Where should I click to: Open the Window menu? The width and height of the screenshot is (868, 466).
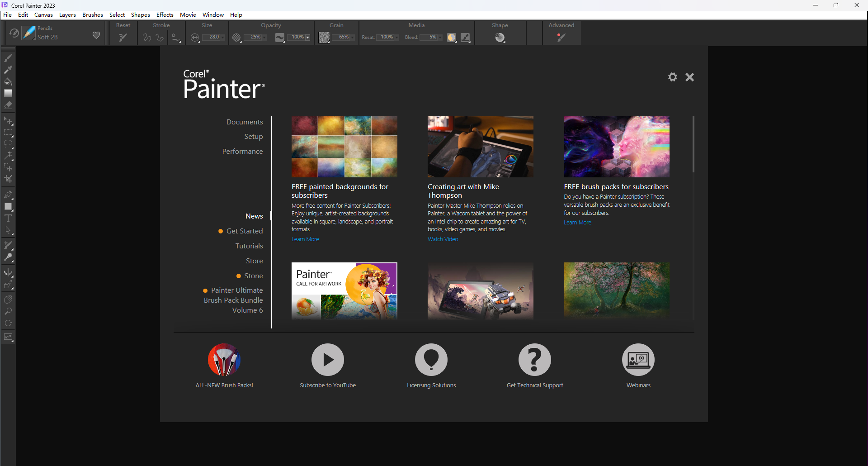tap(213, 15)
